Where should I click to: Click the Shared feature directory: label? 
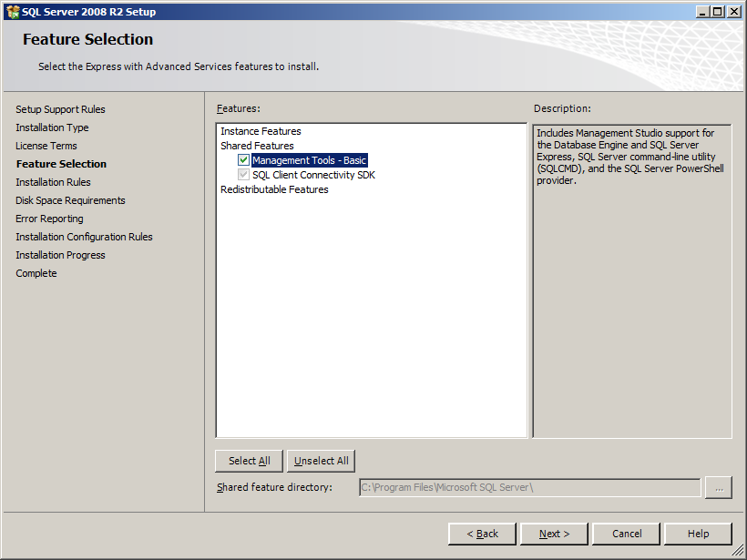[x=274, y=488]
